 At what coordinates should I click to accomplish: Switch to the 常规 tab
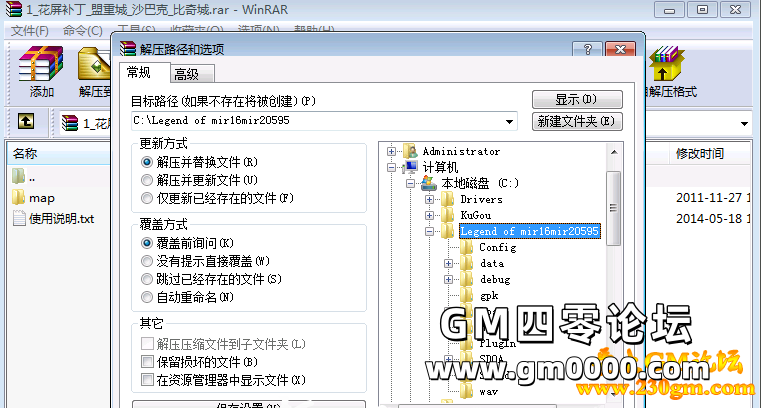145,73
